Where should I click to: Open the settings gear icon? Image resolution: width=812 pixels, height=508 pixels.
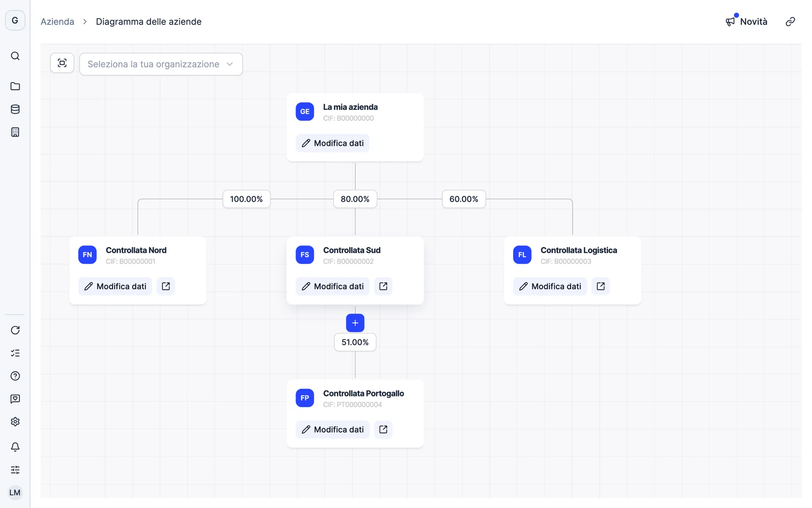point(15,422)
